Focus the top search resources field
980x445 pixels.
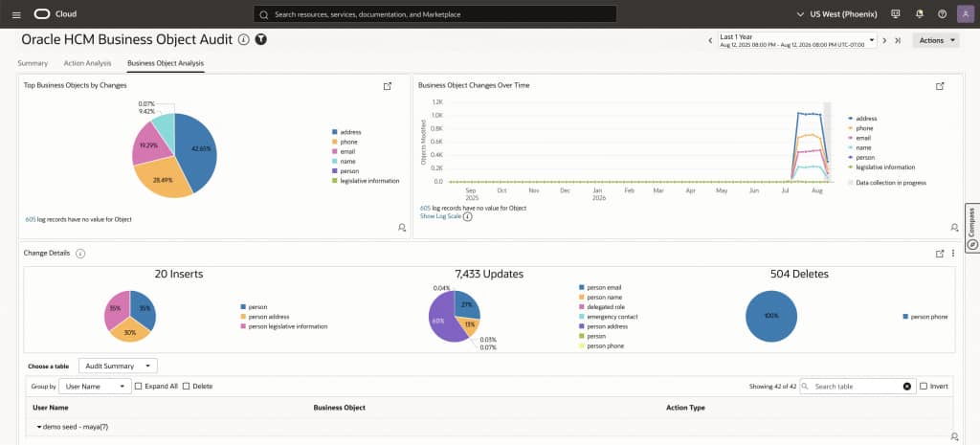[435, 13]
